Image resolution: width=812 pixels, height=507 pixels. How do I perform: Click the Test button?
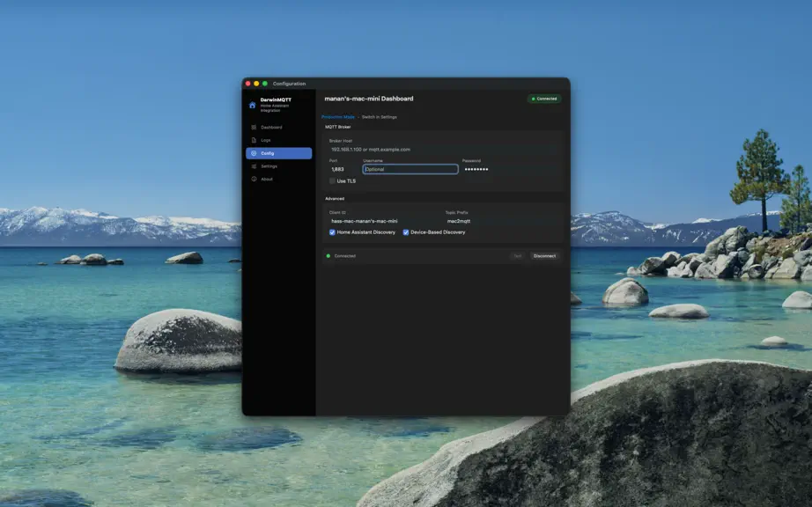click(517, 256)
